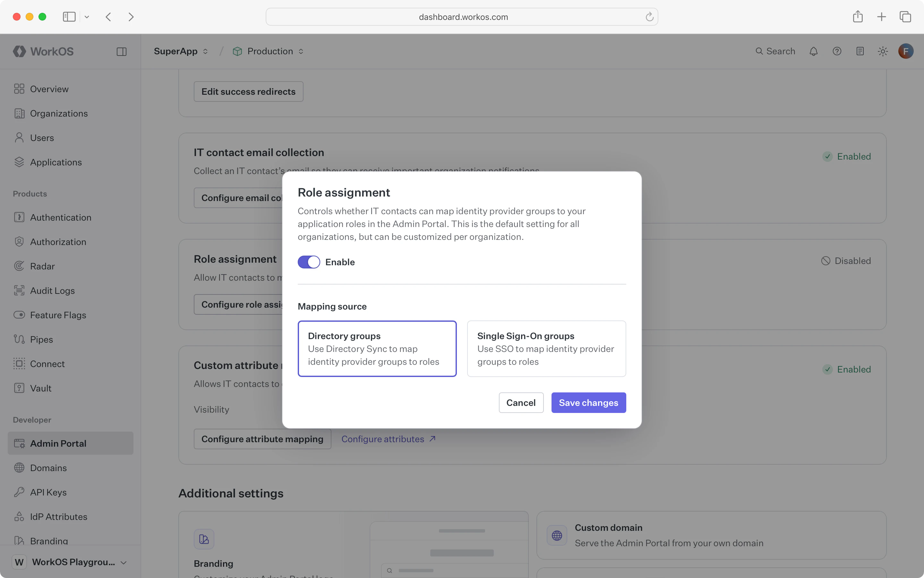Click Cancel in Role assignment dialog

coord(521,403)
